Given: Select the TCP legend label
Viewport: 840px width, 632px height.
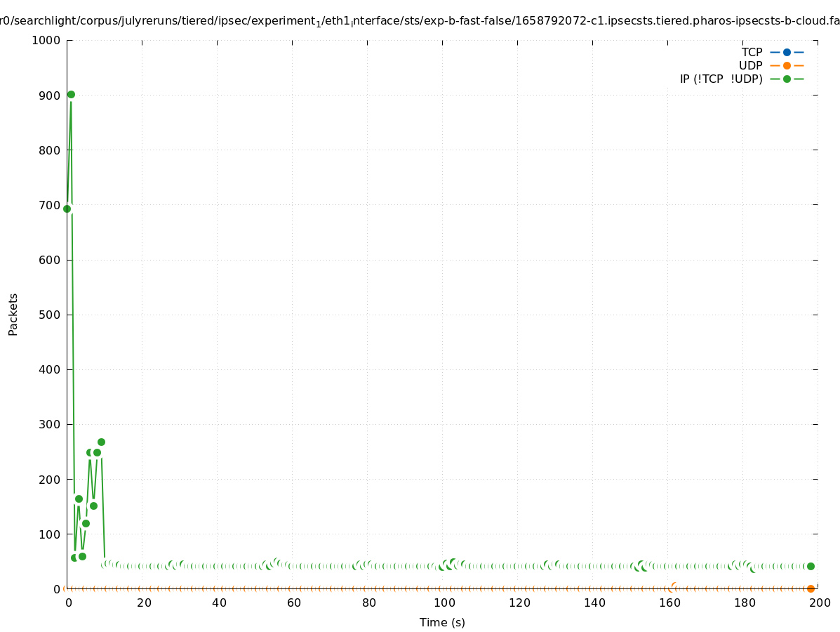Looking at the screenshot, I should 752,52.
